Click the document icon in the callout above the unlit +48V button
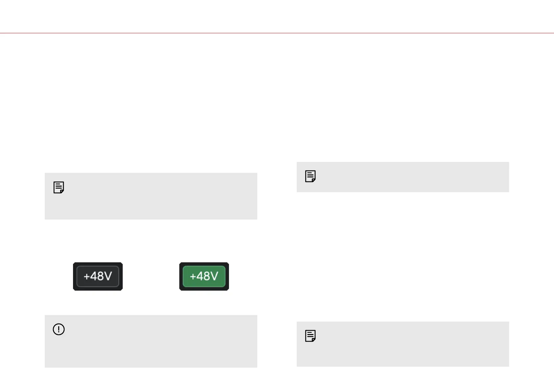 click(59, 187)
